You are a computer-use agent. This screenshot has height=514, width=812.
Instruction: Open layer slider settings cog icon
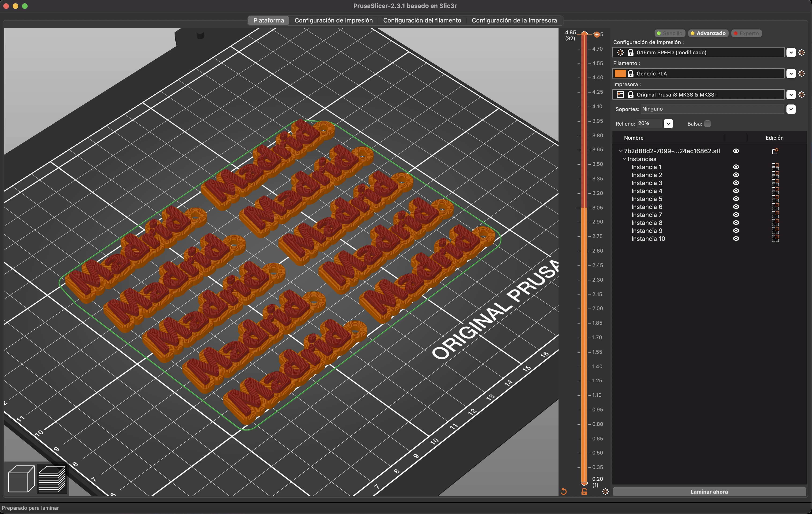(605, 492)
